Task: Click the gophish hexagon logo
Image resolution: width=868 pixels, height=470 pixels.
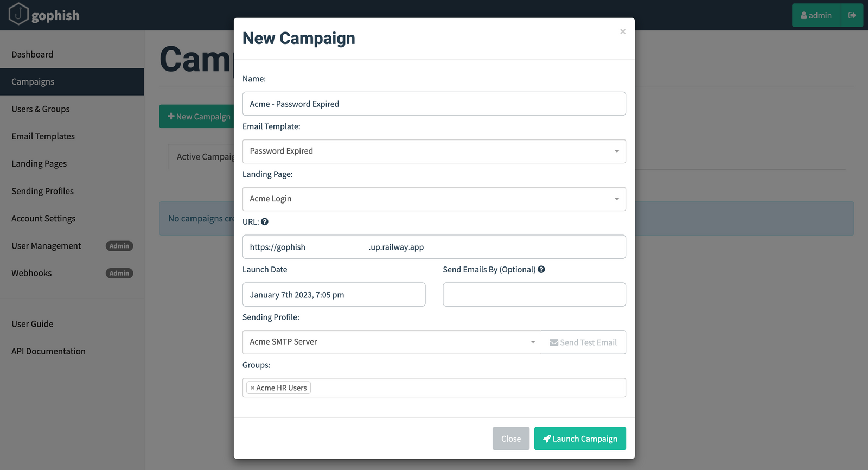Action: pyautogui.click(x=19, y=15)
